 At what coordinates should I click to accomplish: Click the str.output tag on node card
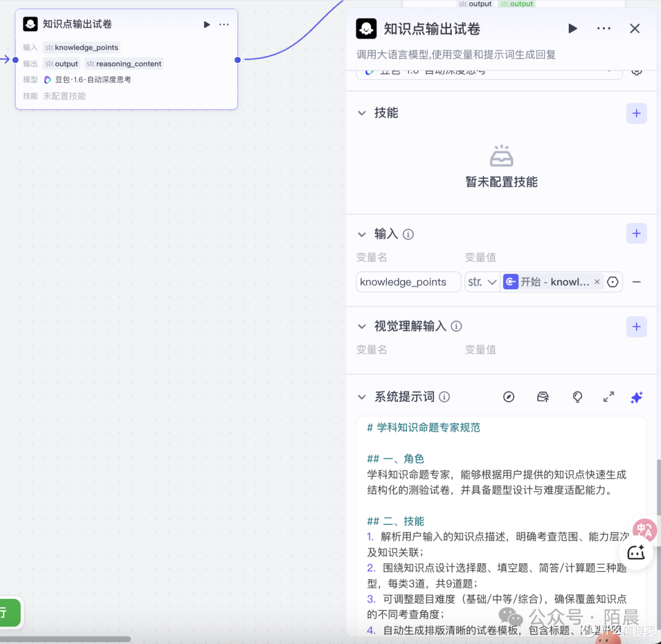coord(62,64)
